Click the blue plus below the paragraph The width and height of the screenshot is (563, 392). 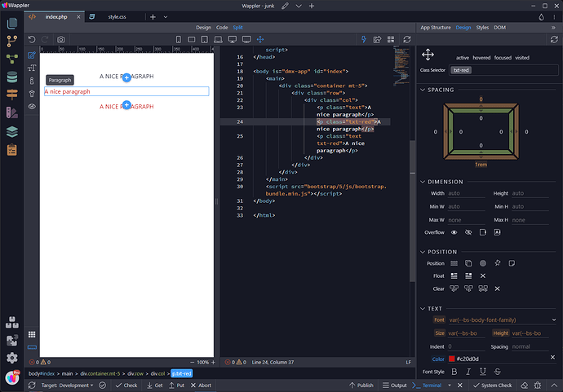coord(126,105)
